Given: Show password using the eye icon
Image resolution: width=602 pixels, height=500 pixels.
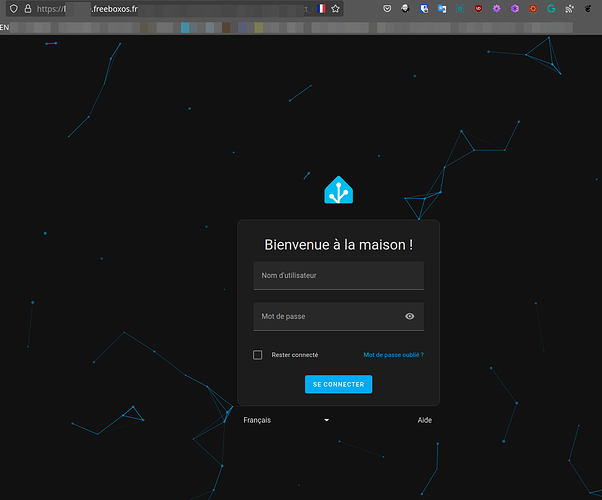Looking at the screenshot, I should pos(410,316).
